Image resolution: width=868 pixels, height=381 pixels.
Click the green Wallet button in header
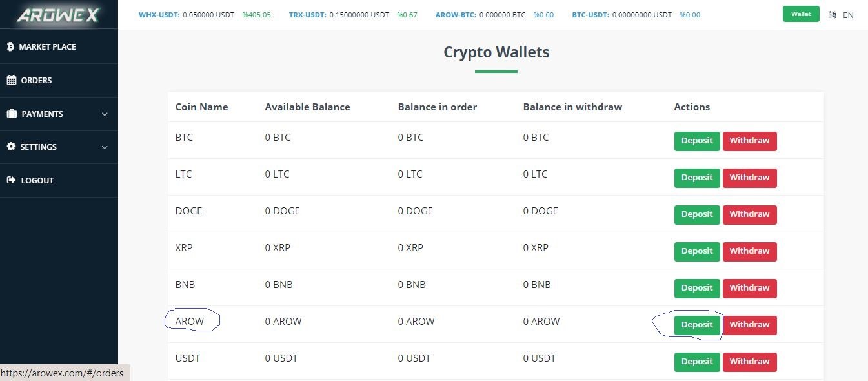point(801,14)
